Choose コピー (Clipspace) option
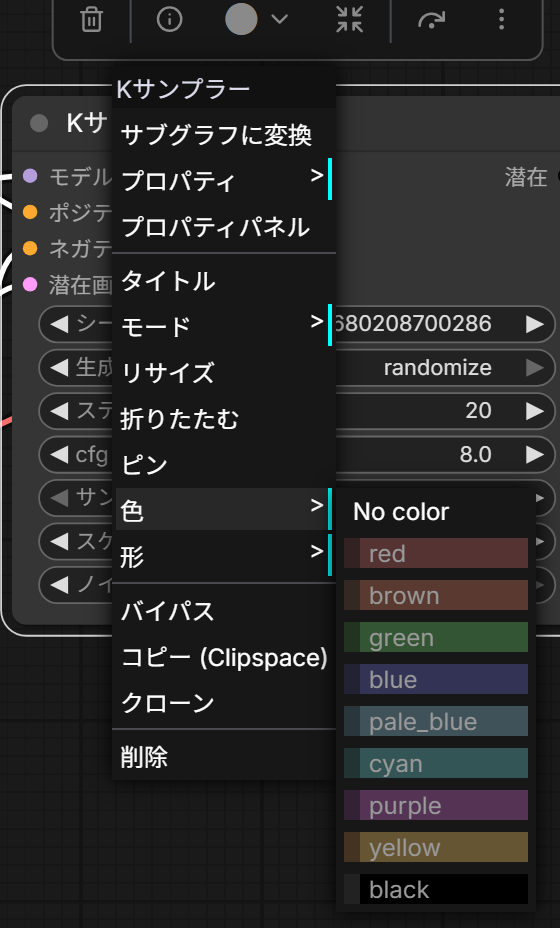This screenshot has height=928, width=560. point(224,656)
